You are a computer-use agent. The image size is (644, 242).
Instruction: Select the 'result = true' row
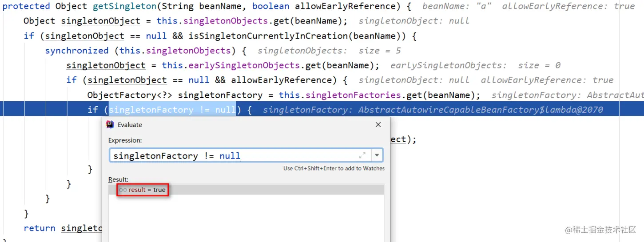(x=246, y=190)
